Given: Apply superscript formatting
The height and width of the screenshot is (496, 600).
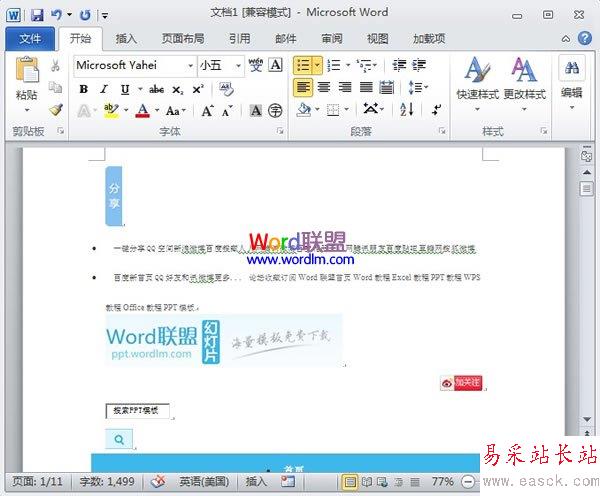Looking at the screenshot, I should tap(198, 90).
